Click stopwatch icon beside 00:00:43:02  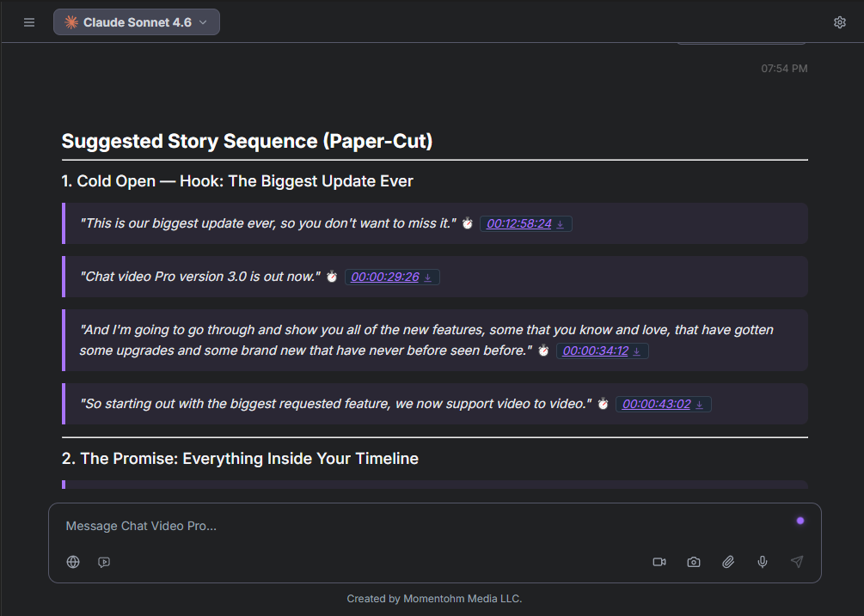[x=603, y=404]
